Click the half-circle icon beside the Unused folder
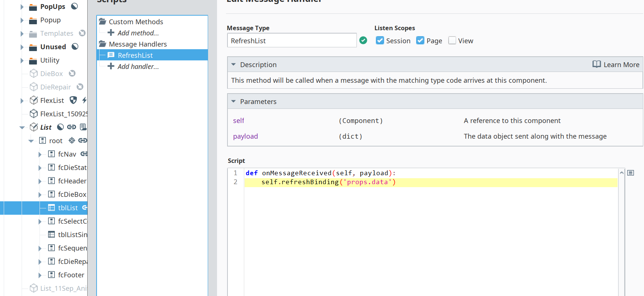Viewport: 644px width, 296px height. pyautogui.click(x=75, y=47)
